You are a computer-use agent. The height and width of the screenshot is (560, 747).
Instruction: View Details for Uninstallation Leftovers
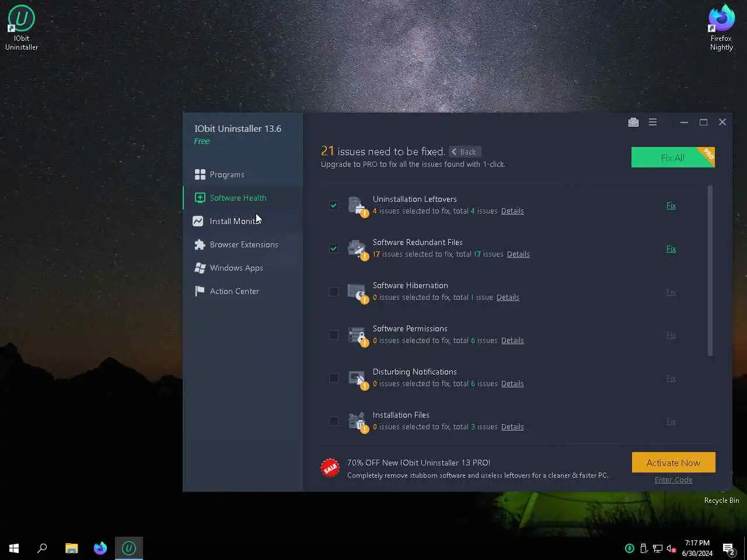[x=512, y=211]
